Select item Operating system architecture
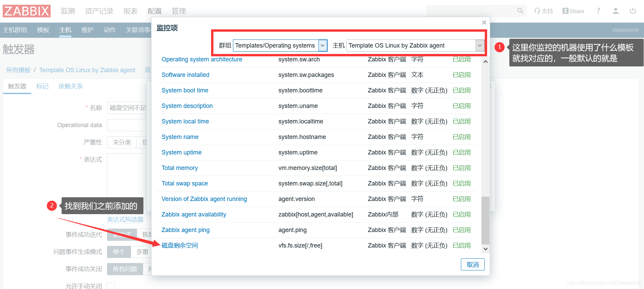This screenshot has width=644, height=289. click(202, 59)
